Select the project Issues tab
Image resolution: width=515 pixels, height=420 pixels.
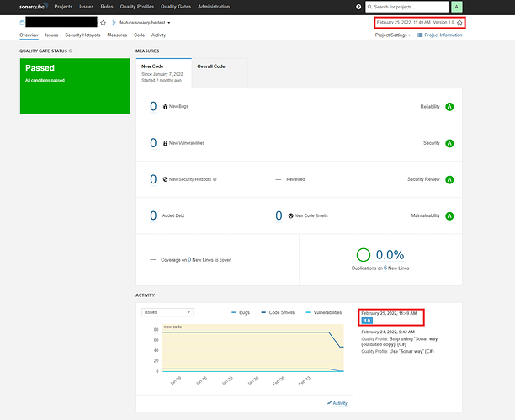click(x=51, y=35)
